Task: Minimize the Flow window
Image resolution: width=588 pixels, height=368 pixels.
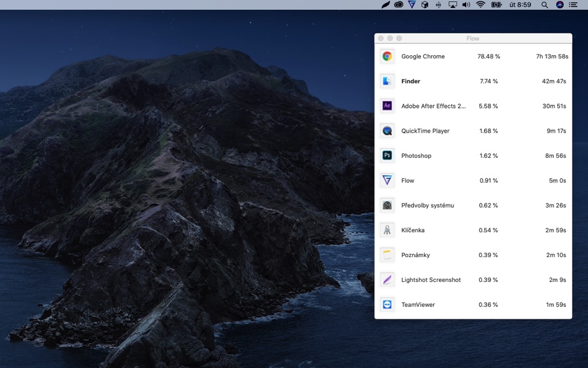Action: pyautogui.click(x=390, y=38)
